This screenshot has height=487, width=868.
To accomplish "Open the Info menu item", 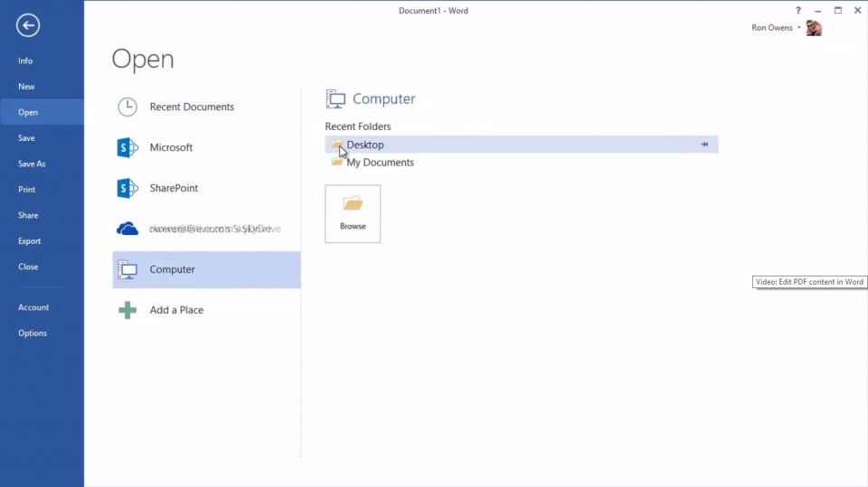I will (25, 61).
